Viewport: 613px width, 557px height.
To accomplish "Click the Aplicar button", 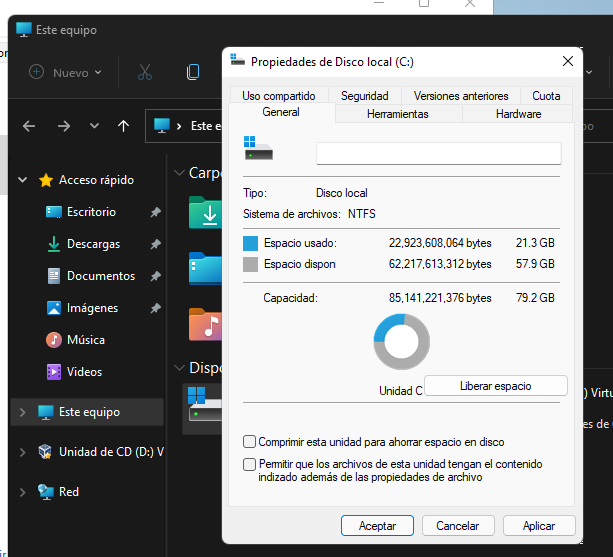I will 539,526.
